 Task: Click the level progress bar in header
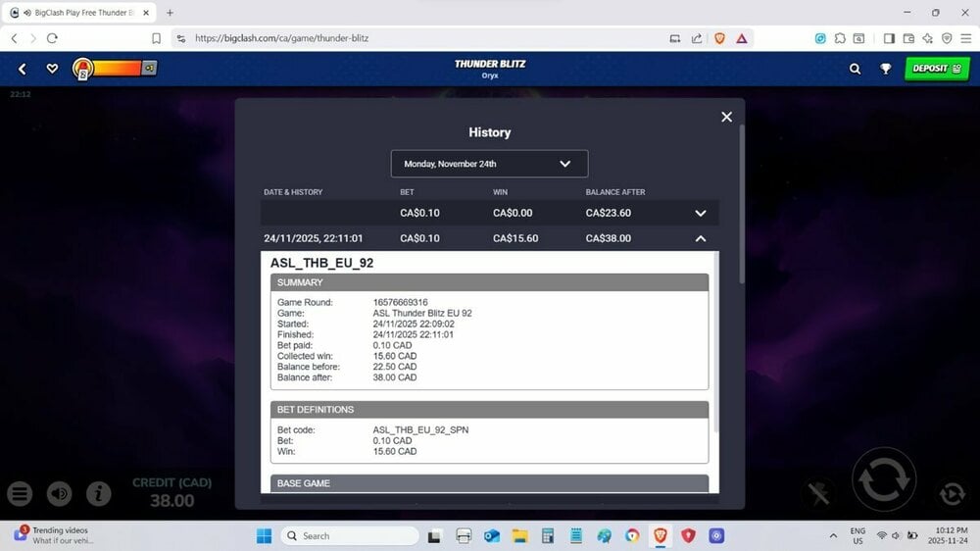point(116,69)
